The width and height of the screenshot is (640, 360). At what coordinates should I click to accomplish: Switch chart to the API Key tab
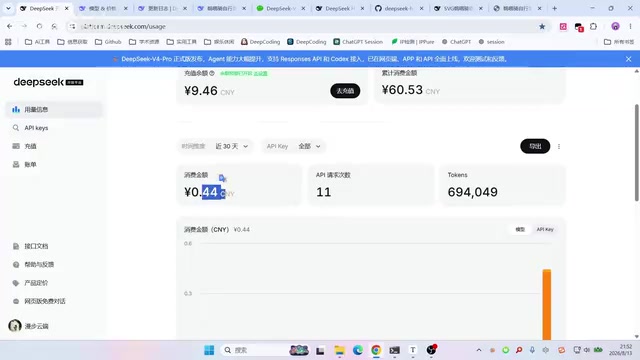click(545, 229)
